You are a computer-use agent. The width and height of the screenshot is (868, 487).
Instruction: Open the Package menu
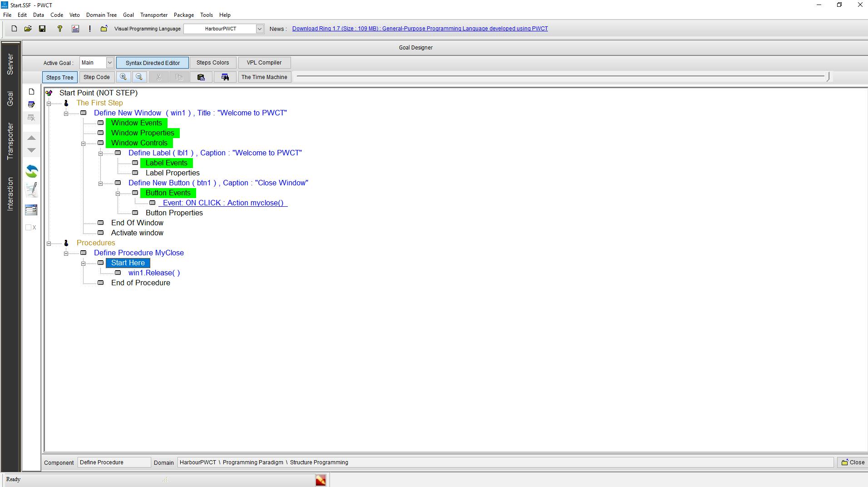184,15
